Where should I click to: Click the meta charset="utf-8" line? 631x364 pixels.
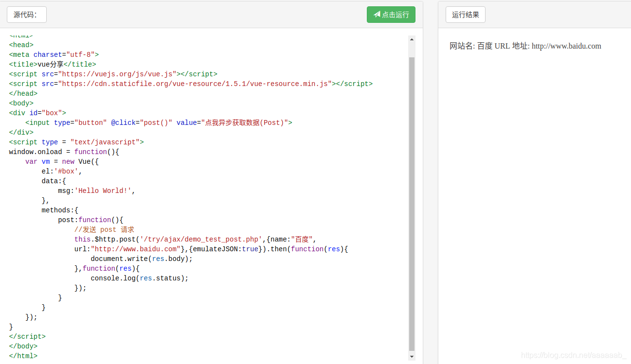(54, 54)
